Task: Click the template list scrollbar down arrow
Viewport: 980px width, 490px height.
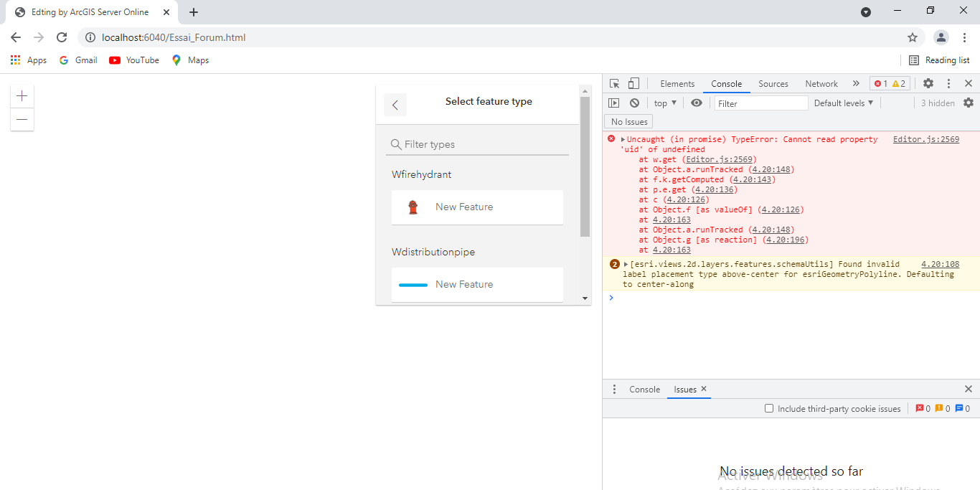Action: [x=585, y=298]
